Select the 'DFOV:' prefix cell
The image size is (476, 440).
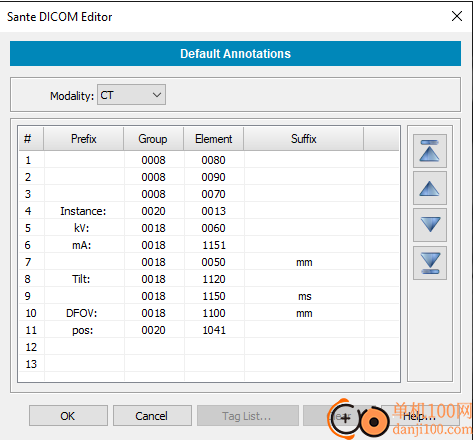click(x=84, y=313)
